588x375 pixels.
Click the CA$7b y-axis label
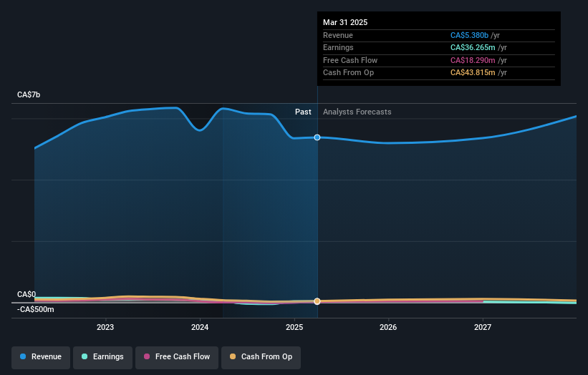coord(29,94)
